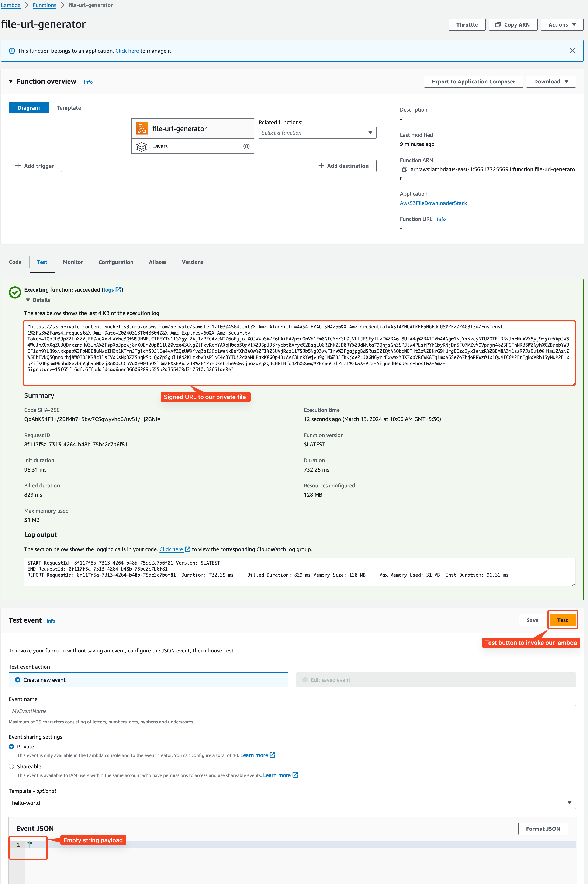
Task: Follow Click here link in banner
Action: 127,51
